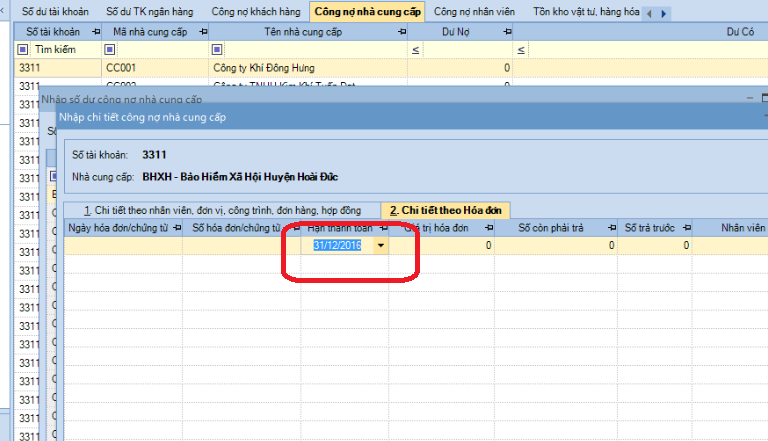Screen dimensions: 768x441
Task: Click filter operator icon under Số tài khoản
Action: (23, 49)
